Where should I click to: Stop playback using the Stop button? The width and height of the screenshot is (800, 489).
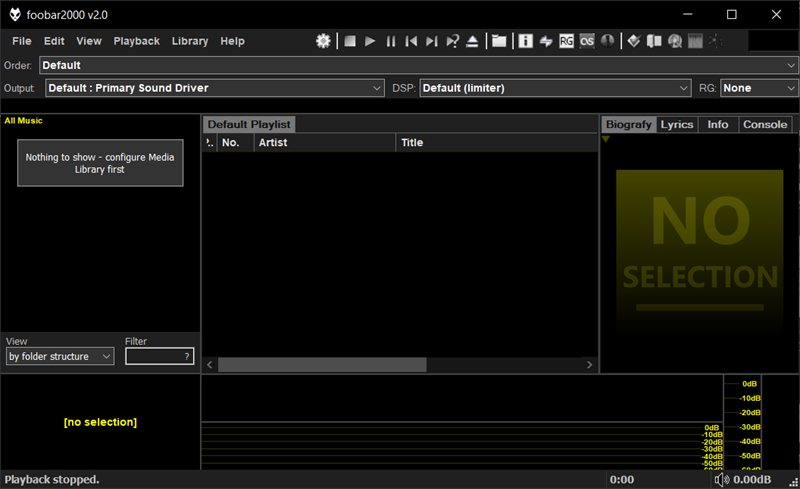pyautogui.click(x=350, y=41)
